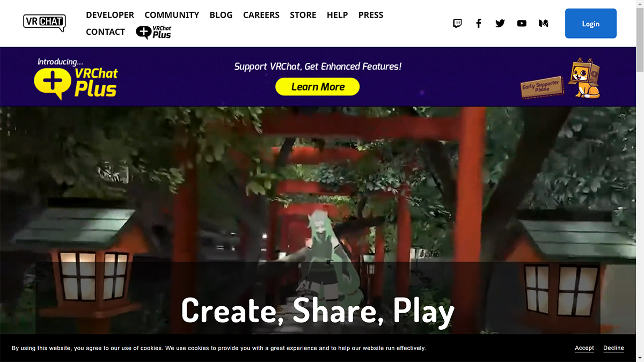Viewport: 644px width, 362px height.
Task: Visit VRChat's Twitter via bird icon
Action: 500,24
